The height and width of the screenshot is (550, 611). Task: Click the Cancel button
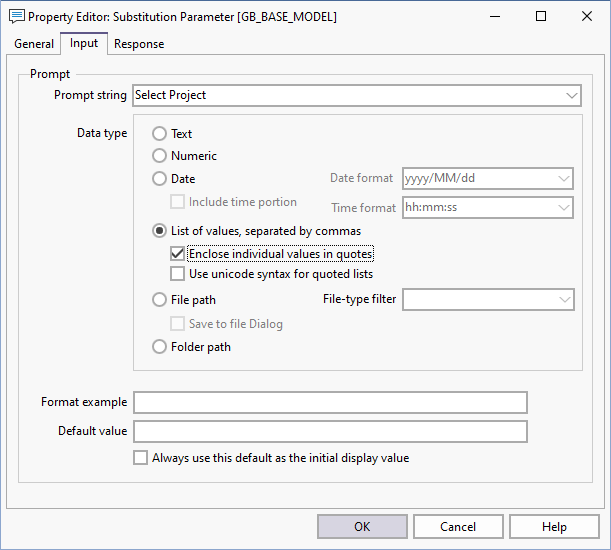[458, 527]
